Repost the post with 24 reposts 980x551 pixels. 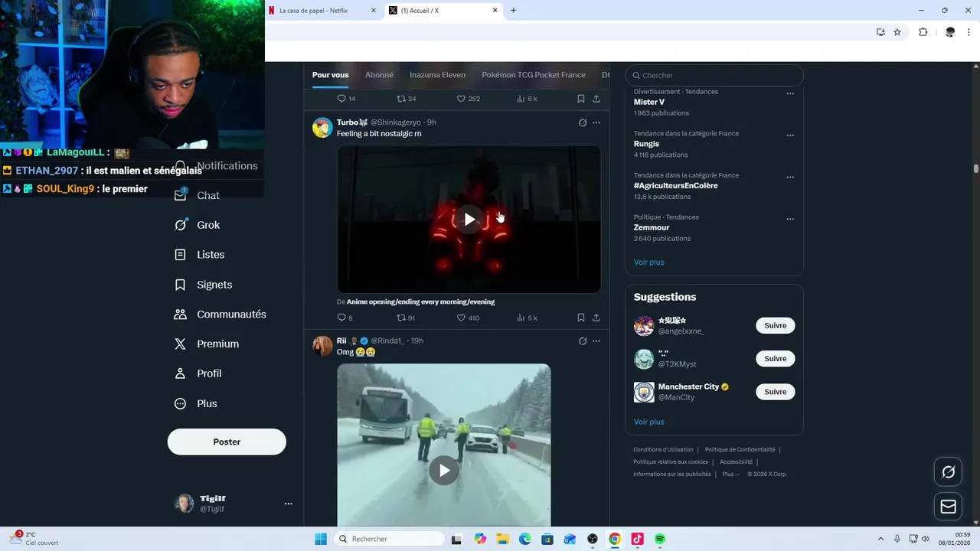(x=406, y=99)
